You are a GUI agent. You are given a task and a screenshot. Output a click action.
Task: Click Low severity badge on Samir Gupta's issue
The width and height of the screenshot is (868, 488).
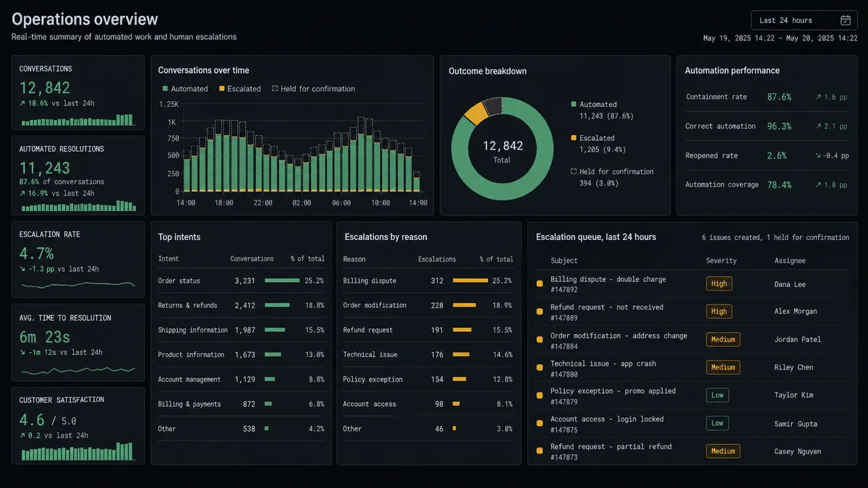pyautogui.click(x=718, y=424)
